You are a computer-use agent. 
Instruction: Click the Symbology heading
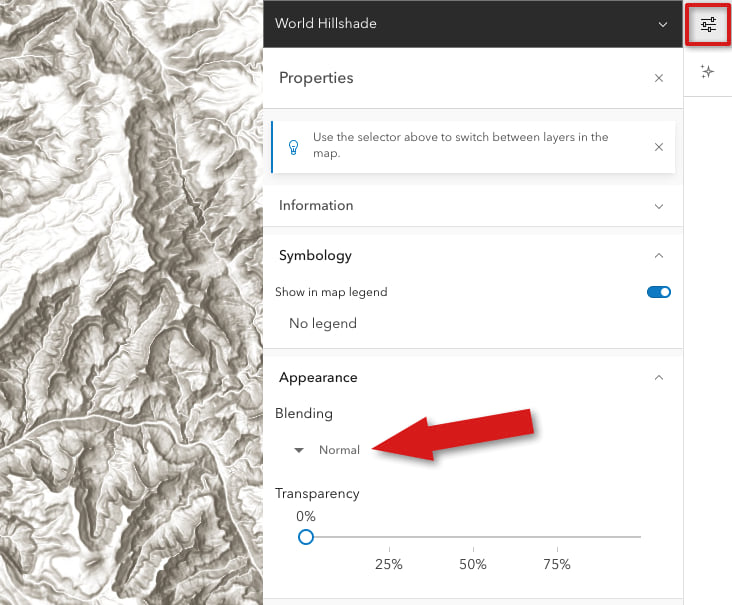tap(315, 255)
